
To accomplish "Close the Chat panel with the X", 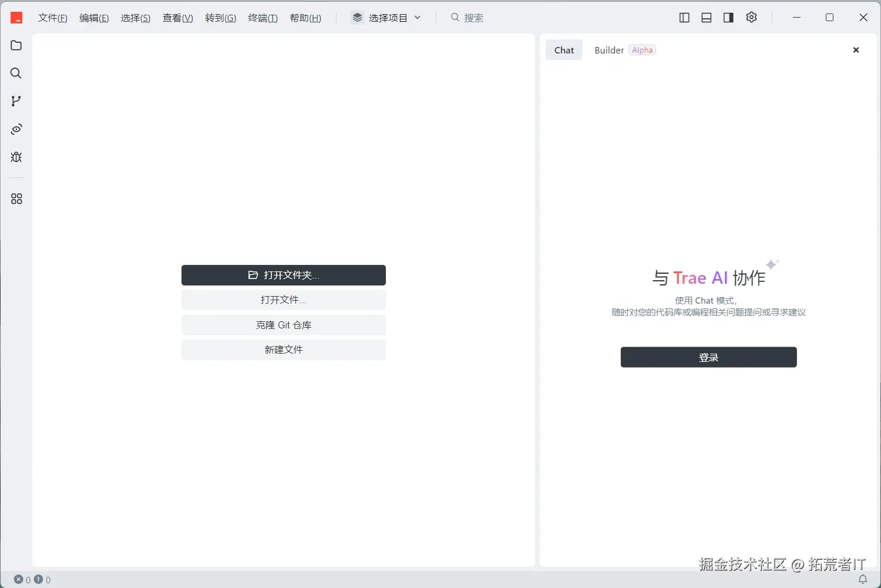I will 856,50.
